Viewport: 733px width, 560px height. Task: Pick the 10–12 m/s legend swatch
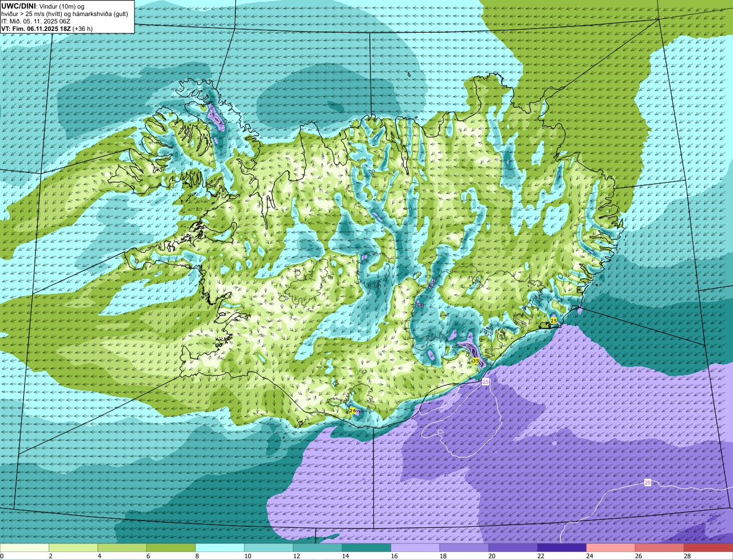click(x=269, y=547)
